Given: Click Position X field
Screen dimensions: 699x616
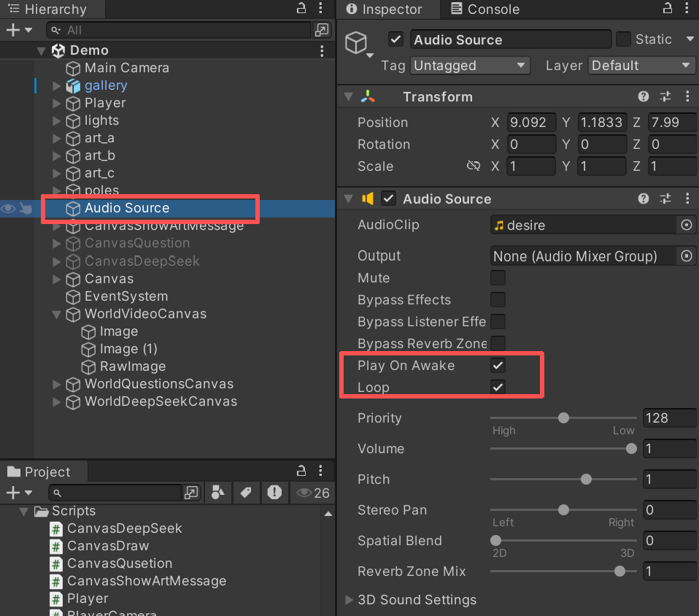Looking at the screenshot, I should point(531,122).
